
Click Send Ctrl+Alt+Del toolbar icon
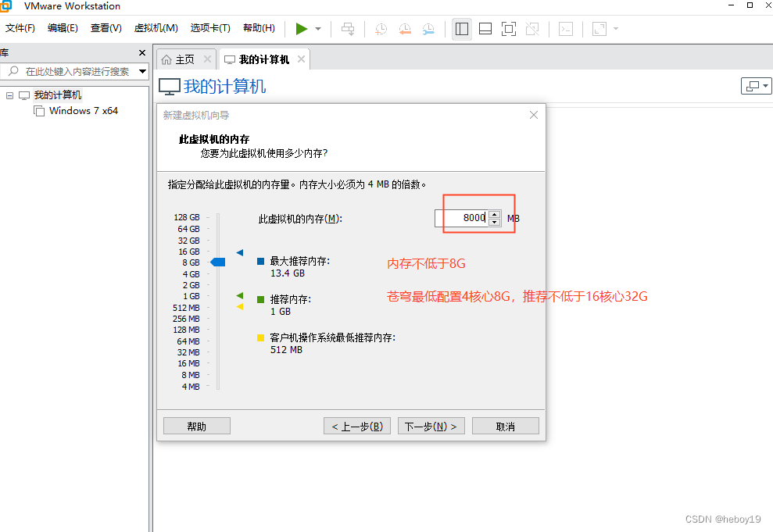click(348, 29)
